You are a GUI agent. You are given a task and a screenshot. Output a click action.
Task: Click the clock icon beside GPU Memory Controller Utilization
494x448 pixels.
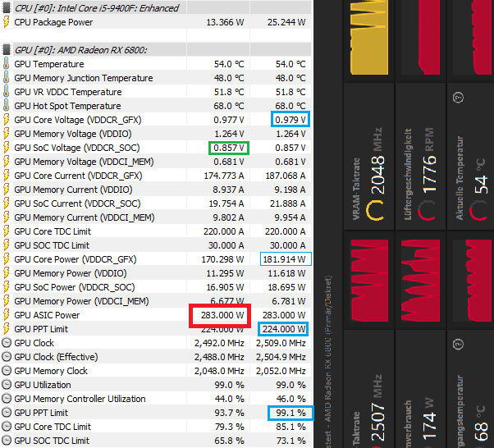7,399
